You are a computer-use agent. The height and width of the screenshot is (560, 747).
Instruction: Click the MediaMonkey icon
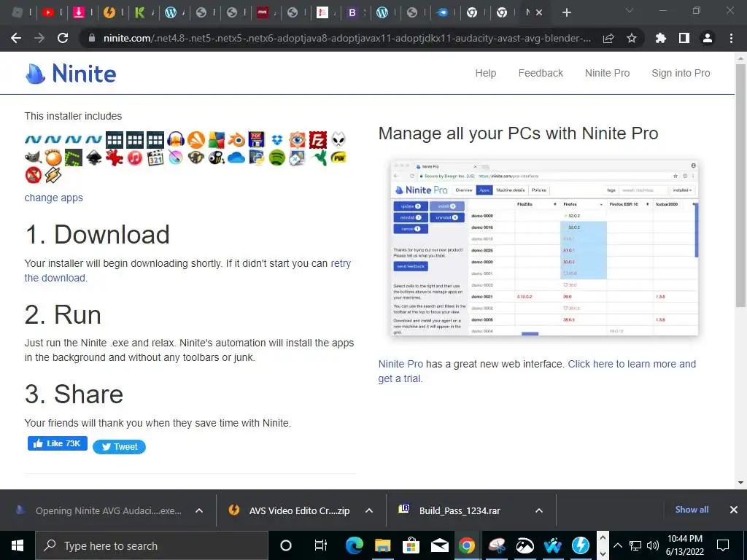[196, 157]
